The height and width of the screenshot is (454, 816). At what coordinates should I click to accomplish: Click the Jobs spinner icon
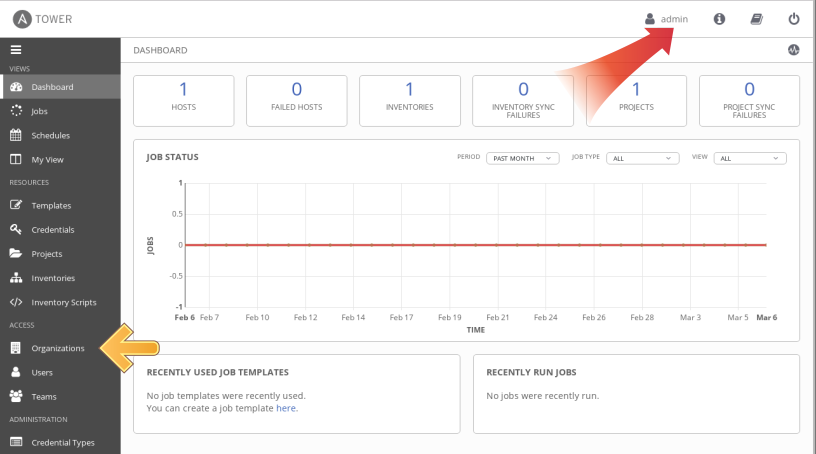16,111
